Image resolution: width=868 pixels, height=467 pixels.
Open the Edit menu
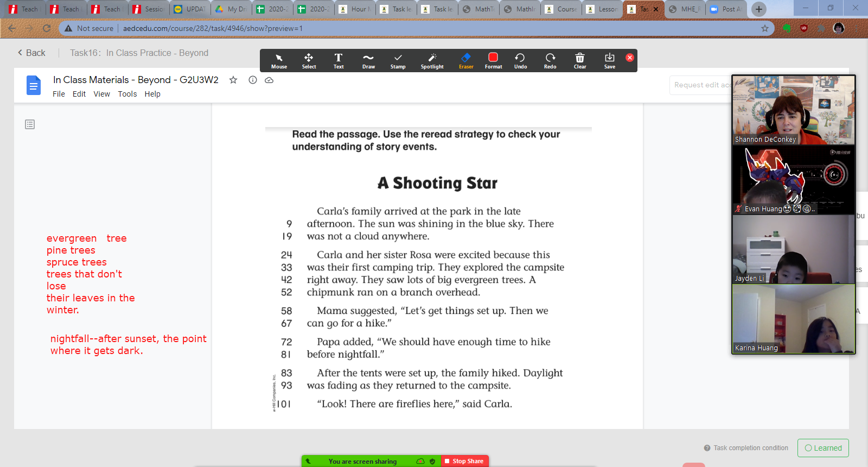point(79,94)
